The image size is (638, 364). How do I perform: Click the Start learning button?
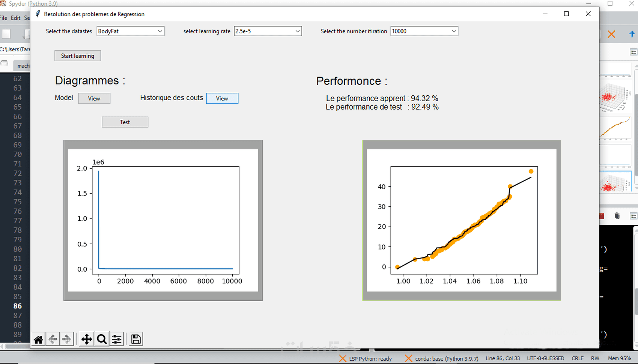pos(78,56)
